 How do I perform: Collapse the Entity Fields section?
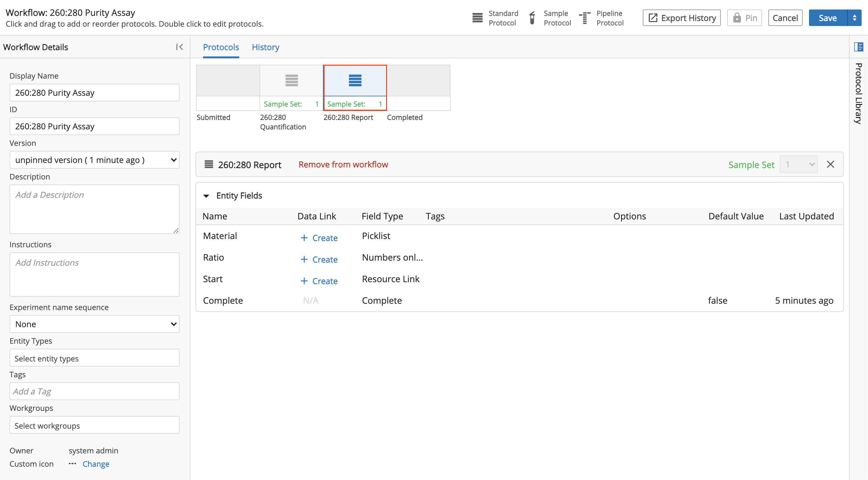[x=206, y=196]
